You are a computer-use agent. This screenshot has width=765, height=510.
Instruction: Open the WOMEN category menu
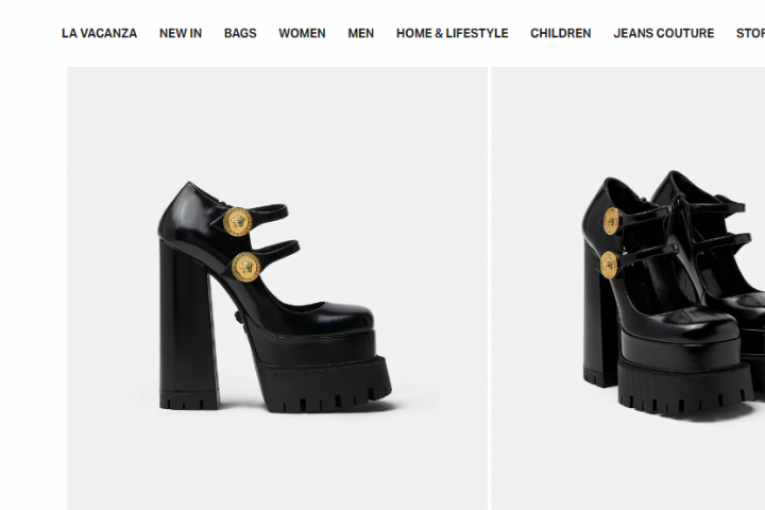(x=302, y=33)
